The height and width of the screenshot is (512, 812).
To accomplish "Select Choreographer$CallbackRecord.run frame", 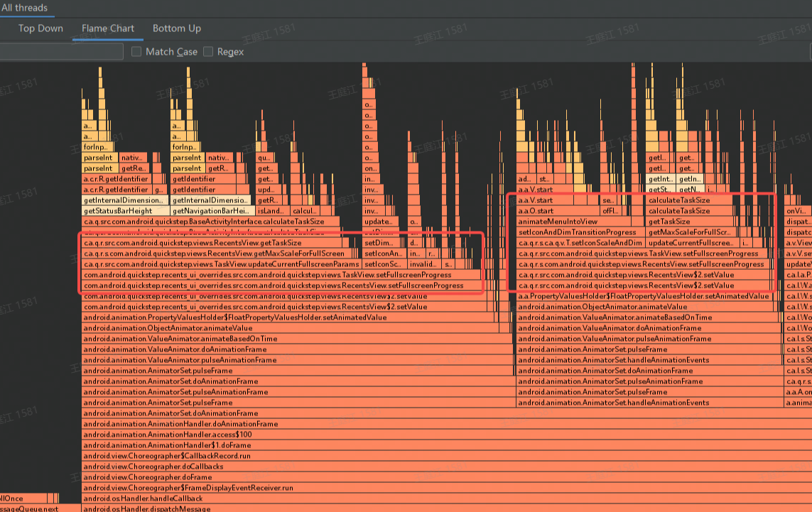I will [447, 456].
